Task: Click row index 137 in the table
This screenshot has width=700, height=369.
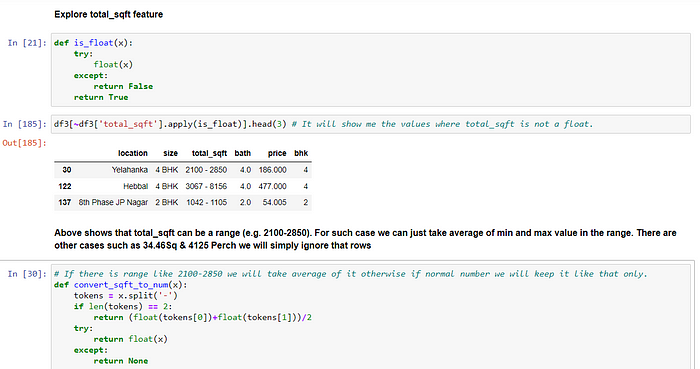Action: tap(65, 202)
